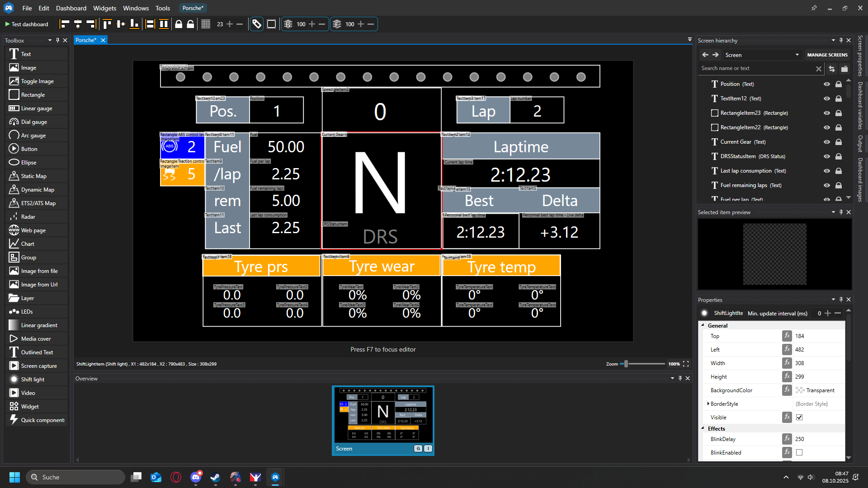Viewport: 868px width, 488px height.
Task: Toggle lock icon for Current Gear item
Action: pyautogui.click(x=838, y=142)
